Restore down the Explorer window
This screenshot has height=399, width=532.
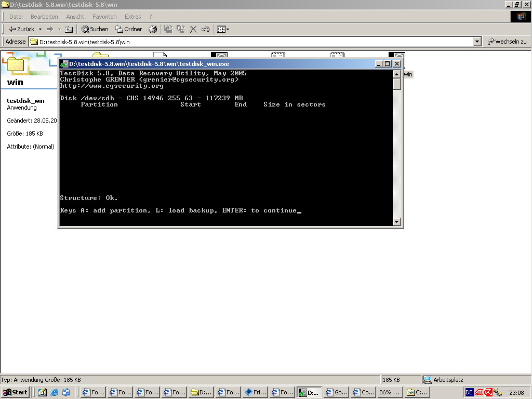(x=517, y=4)
